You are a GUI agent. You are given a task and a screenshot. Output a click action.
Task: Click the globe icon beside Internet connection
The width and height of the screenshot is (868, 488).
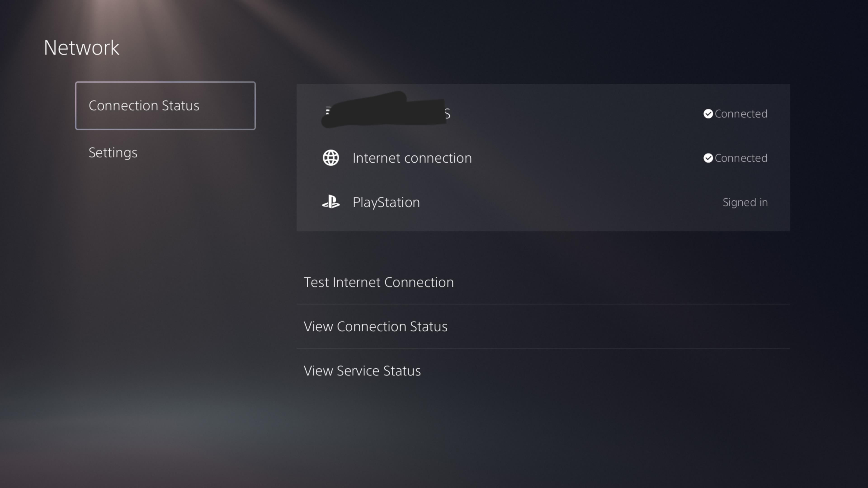click(x=330, y=158)
